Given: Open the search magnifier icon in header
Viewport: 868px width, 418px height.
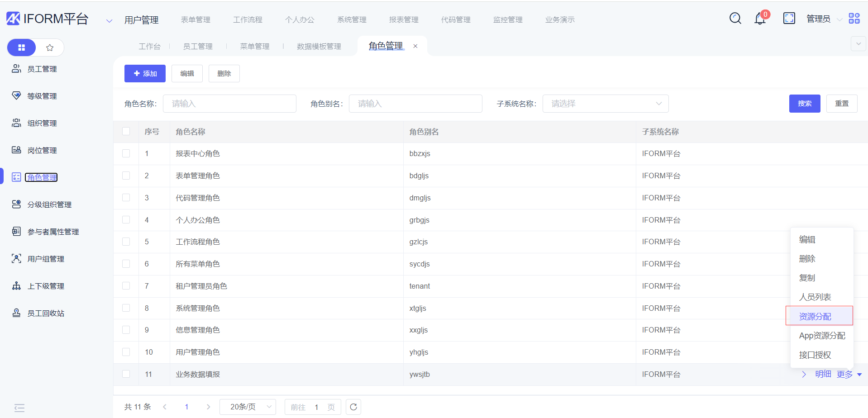Looking at the screenshot, I should [x=735, y=19].
